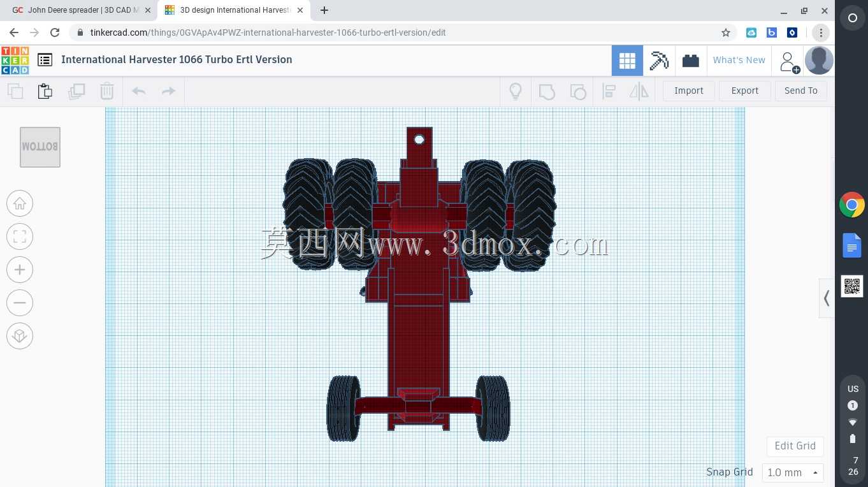Click the first blue cloud browser extension icon
The height and width of the screenshot is (487, 868).
(x=751, y=33)
